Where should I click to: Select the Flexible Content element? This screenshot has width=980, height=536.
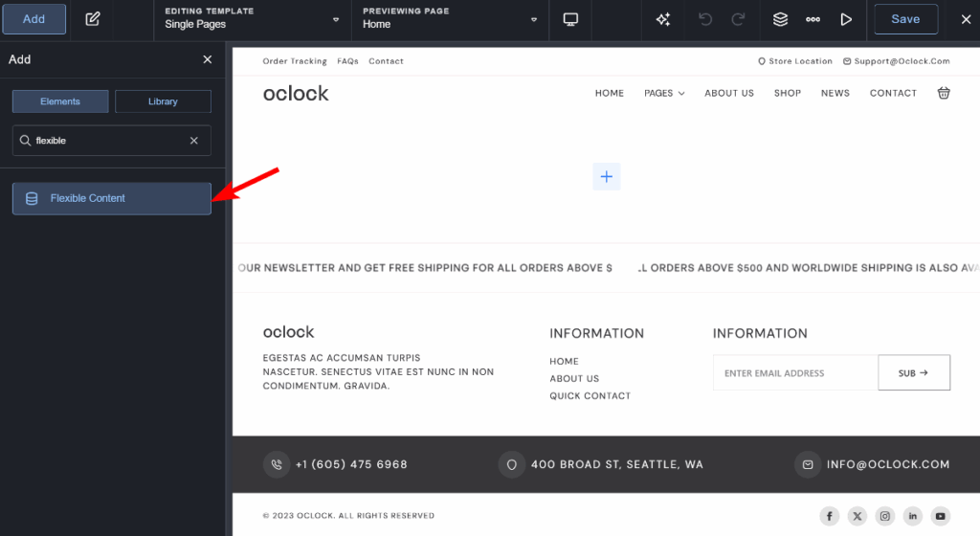pyautogui.click(x=111, y=198)
